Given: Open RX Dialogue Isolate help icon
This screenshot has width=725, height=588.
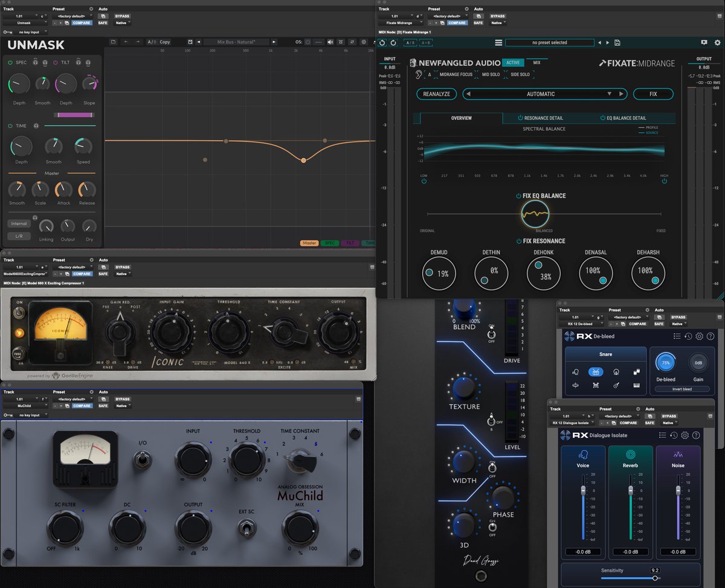Looking at the screenshot, I should 696,435.
